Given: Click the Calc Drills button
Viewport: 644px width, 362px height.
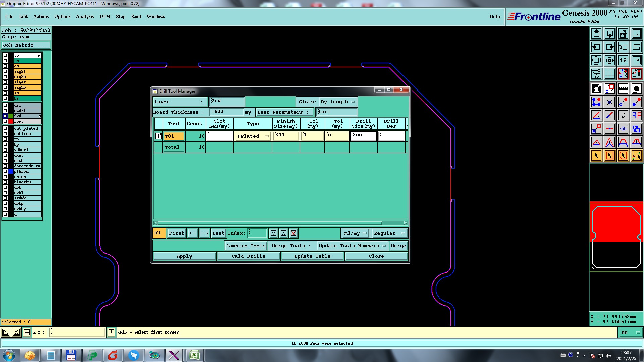Looking at the screenshot, I should click(x=249, y=256).
